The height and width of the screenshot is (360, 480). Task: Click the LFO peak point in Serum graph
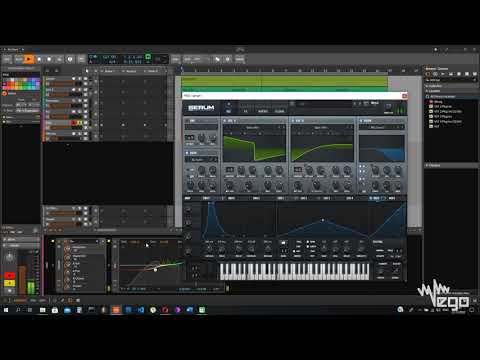point(323,220)
